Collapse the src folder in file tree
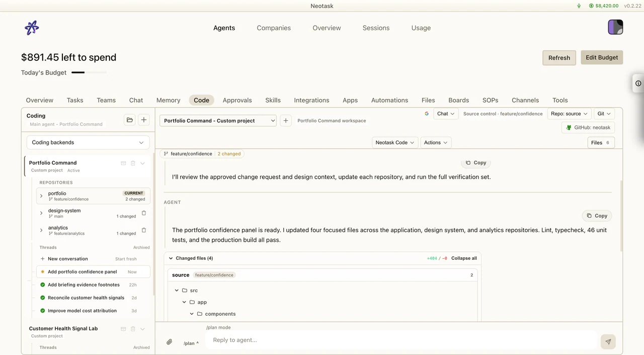Screen dimensions: 644x355 (x=177, y=291)
